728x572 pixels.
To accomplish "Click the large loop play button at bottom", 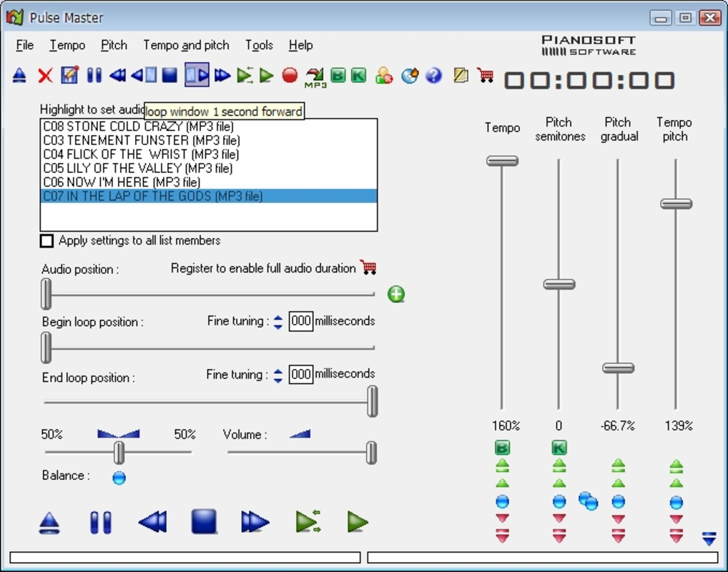I will click(308, 522).
